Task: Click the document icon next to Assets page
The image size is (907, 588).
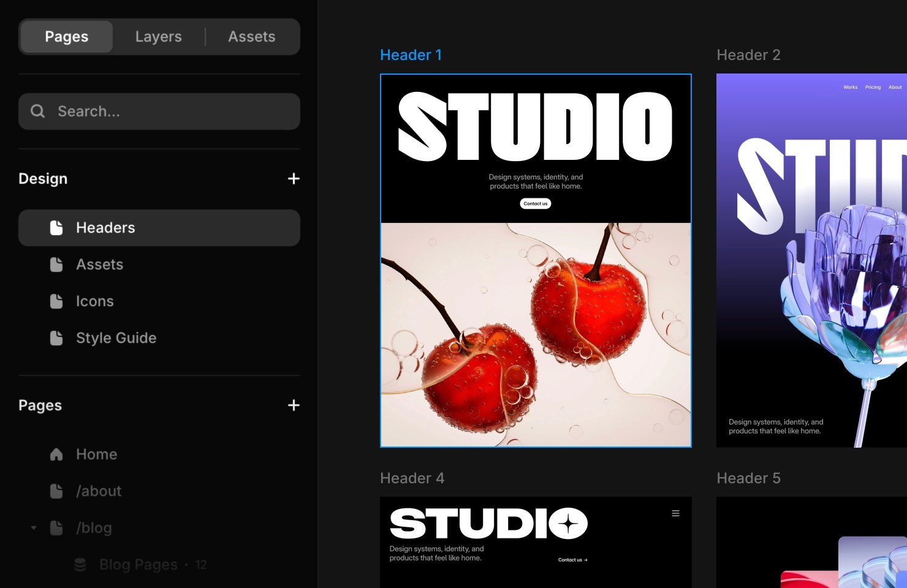Action: click(x=57, y=264)
